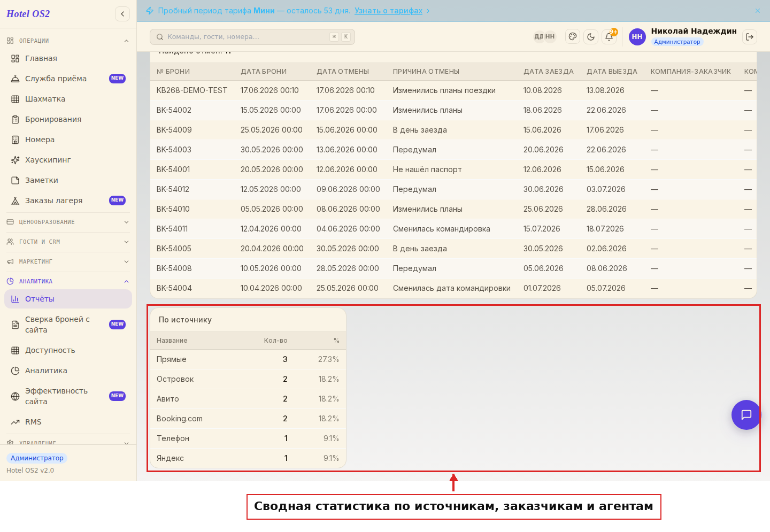Click the Кол-во column header
The width and height of the screenshot is (770, 532).
click(x=275, y=341)
